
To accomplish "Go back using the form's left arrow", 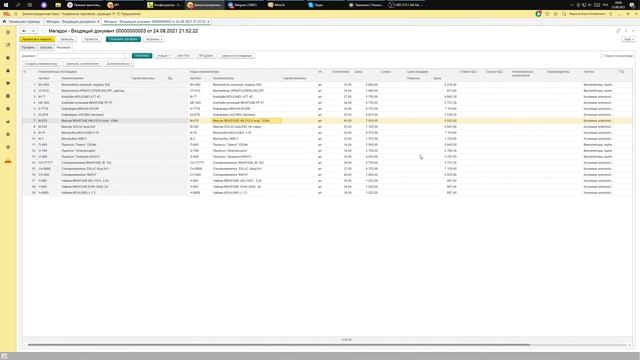I will pyautogui.click(x=24, y=31).
